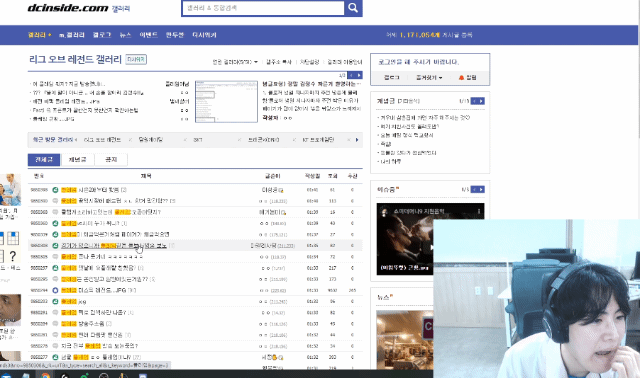
Task: Go to next page of 개념글 box
Action: point(481,101)
